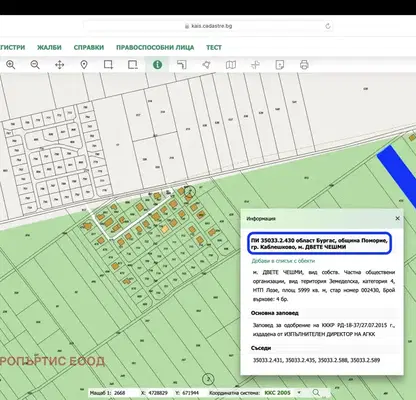Open the ЖАЛБИ menu

pyautogui.click(x=49, y=47)
